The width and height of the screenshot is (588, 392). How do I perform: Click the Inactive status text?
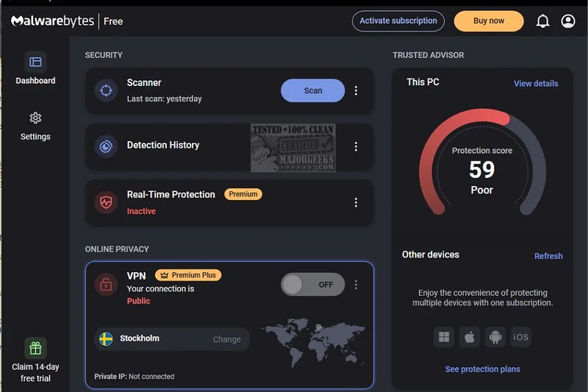coord(141,211)
